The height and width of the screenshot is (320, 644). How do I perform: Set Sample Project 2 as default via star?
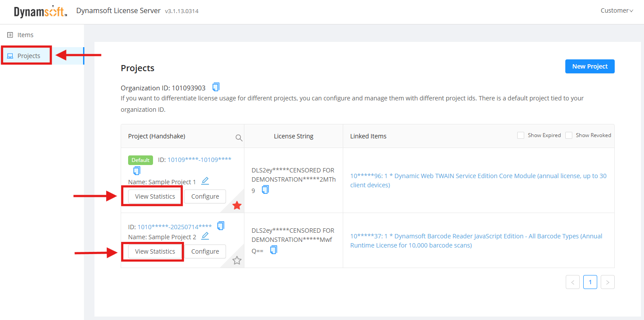(237, 261)
